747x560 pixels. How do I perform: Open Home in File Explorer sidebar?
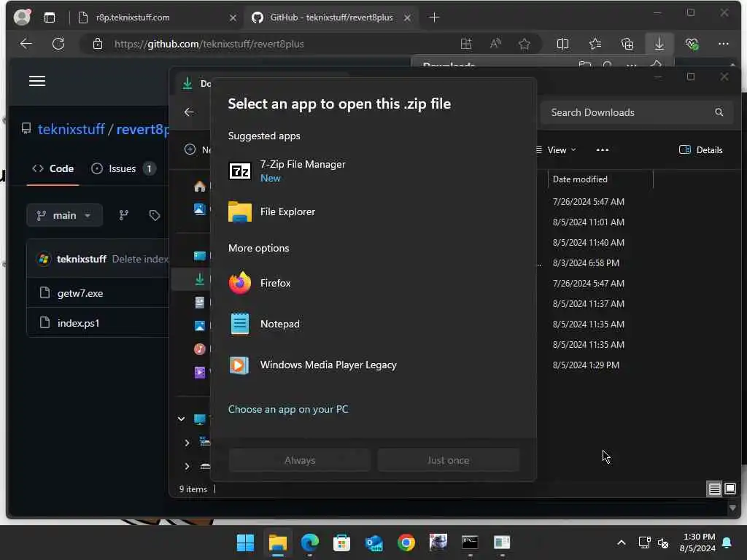[x=200, y=186]
